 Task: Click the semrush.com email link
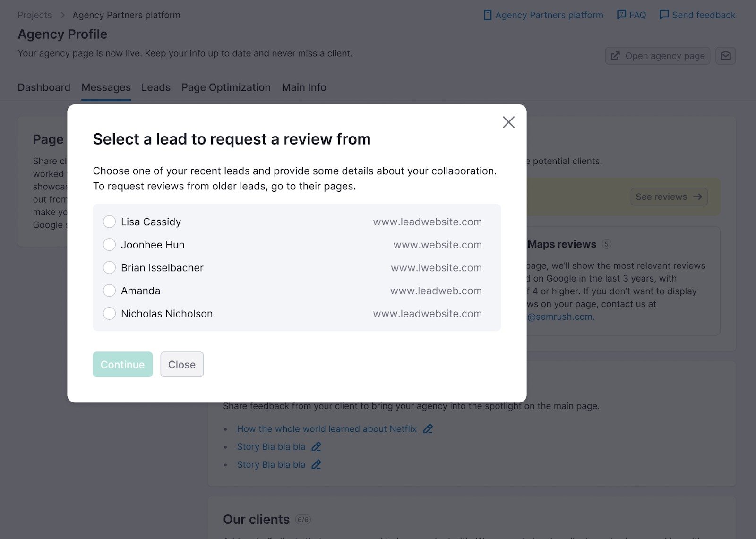click(561, 317)
